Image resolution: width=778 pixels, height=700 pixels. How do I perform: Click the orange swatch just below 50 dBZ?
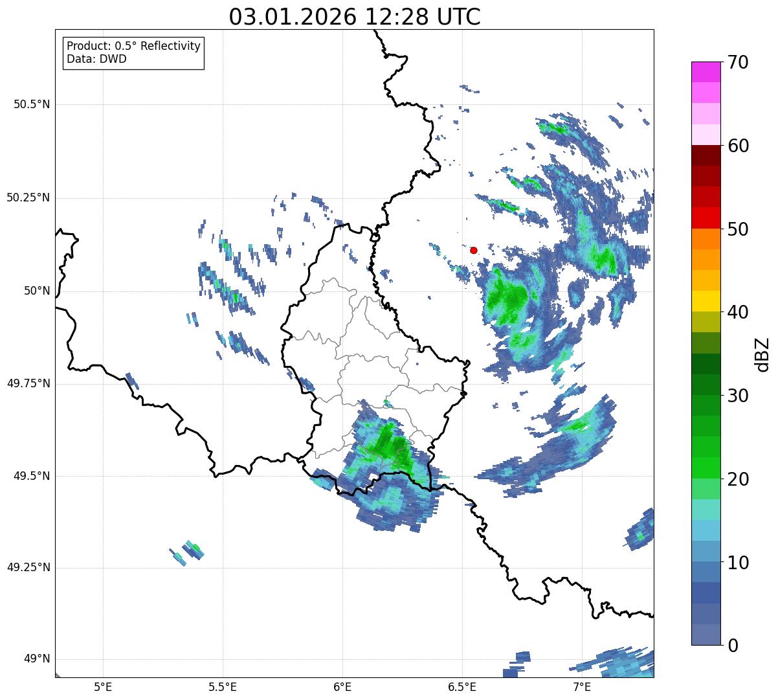coord(706,239)
